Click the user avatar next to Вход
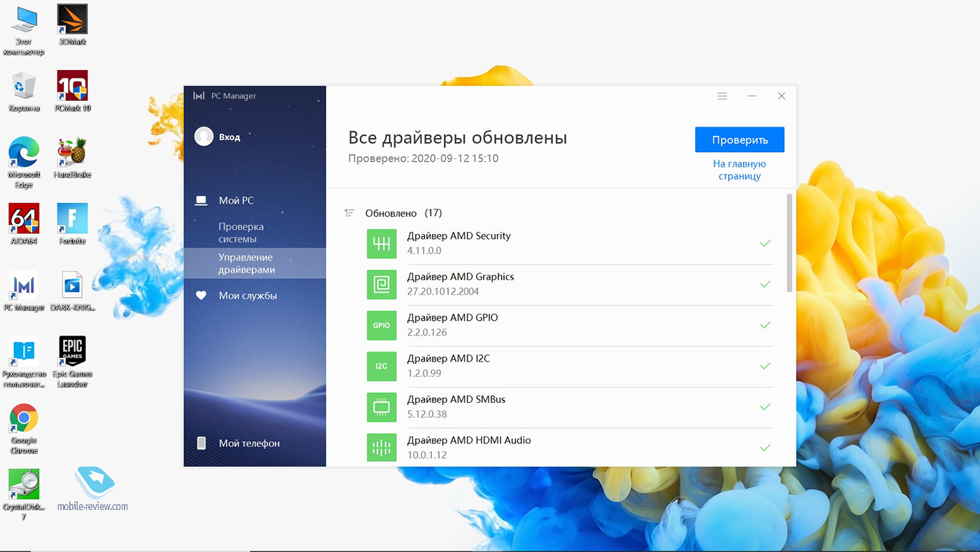This screenshot has height=552, width=980. [x=204, y=137]
